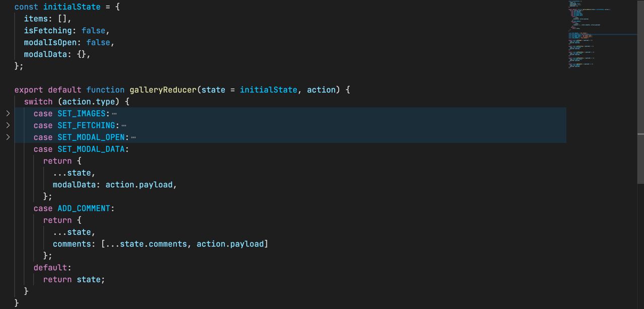
Task: Expand the collapsed SET_MODAL_OPEN case chevron
Action: coord(8,137)
